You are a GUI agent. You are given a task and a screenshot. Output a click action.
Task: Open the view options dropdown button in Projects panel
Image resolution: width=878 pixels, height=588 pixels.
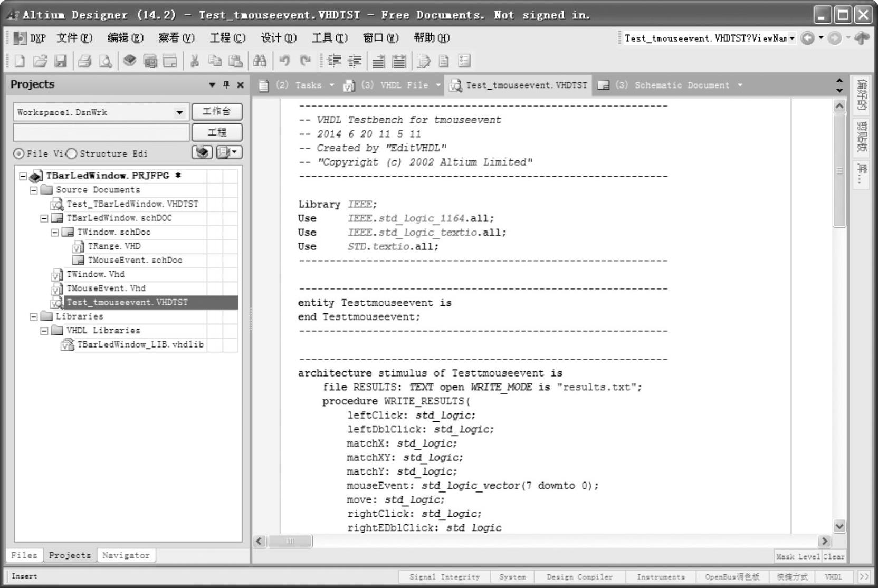(229, 152)
